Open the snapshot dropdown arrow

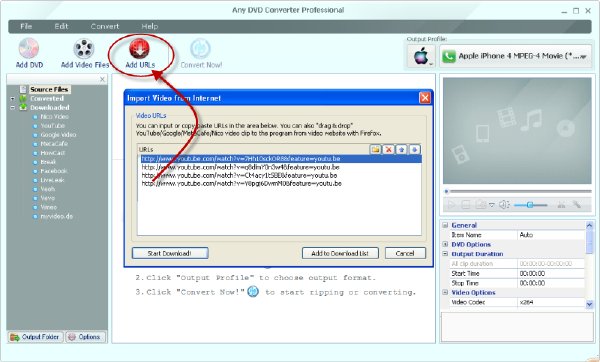tap(492, 205)
